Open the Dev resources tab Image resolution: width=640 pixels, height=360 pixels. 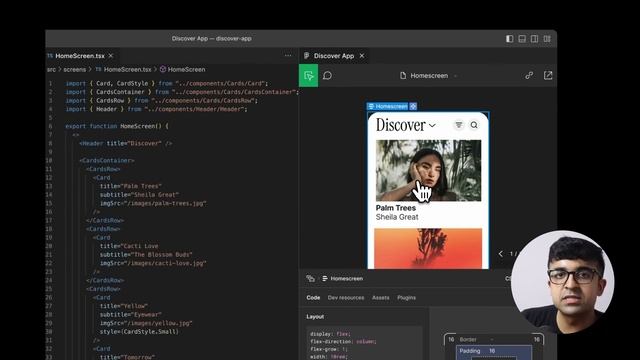tap(346, 298)
